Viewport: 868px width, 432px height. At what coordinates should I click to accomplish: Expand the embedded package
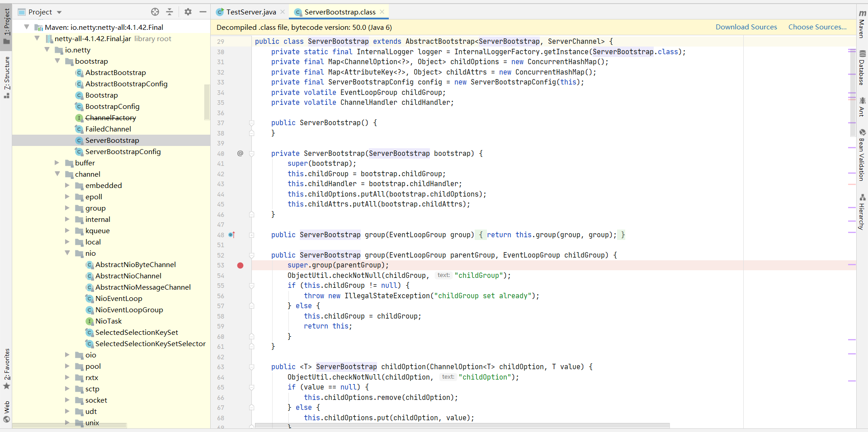click(x=67, y=185)
